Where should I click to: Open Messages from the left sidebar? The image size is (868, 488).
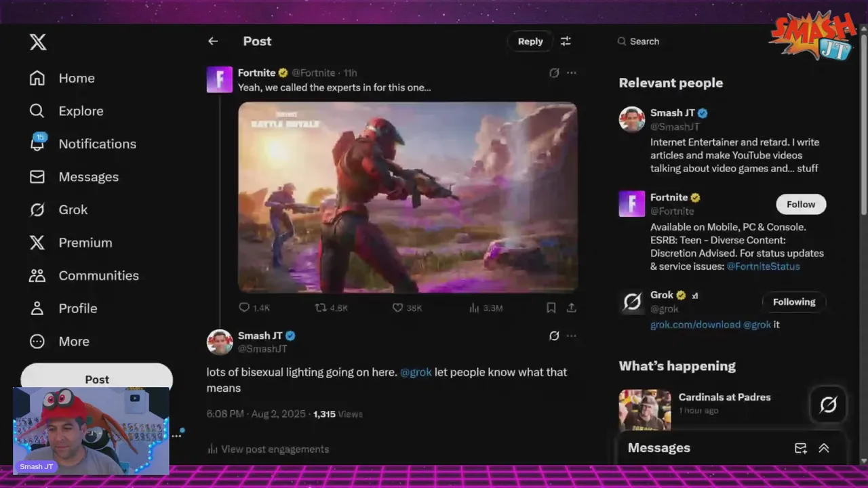tap(74, 177)
